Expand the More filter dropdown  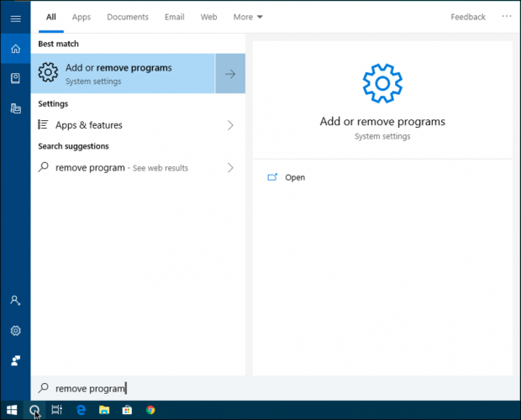(248, 17)
